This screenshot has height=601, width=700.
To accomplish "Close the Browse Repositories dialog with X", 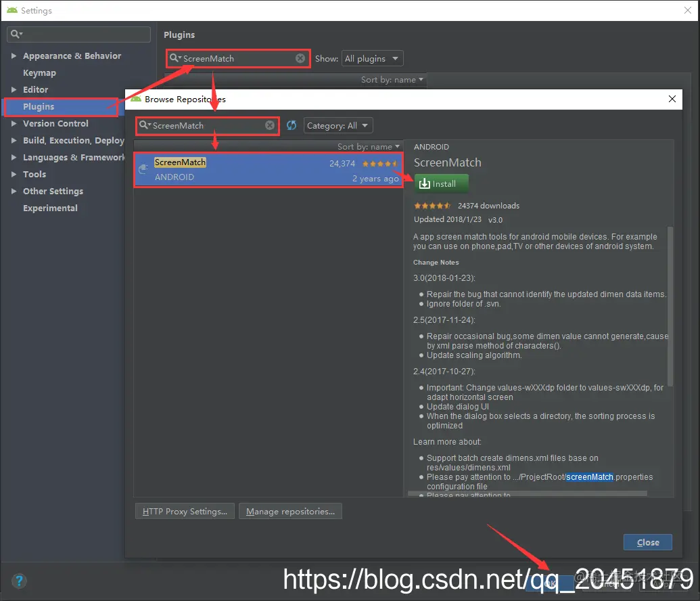I will pos(672,99).
